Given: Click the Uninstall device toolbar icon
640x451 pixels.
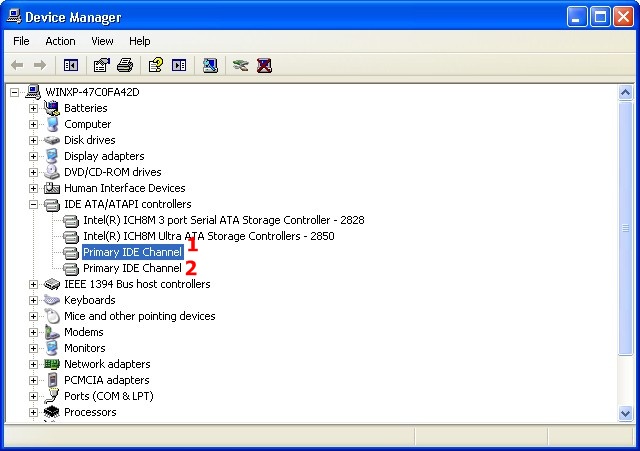Looking at the screenshot, I should (x=264, y=65).
